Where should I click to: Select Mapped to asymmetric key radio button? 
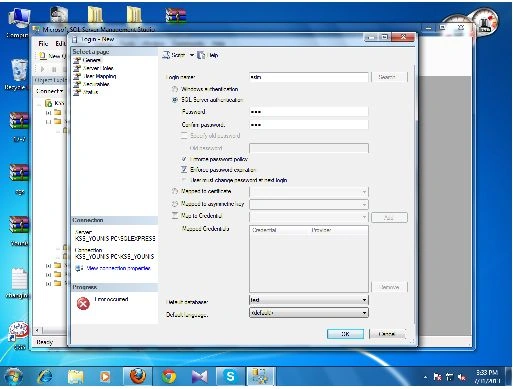click(175, 204)
